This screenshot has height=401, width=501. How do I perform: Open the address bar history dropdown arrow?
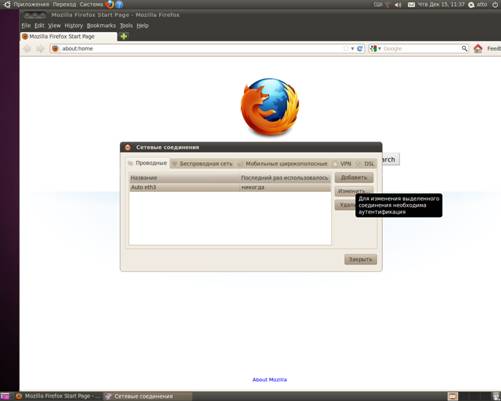point(352,49)
